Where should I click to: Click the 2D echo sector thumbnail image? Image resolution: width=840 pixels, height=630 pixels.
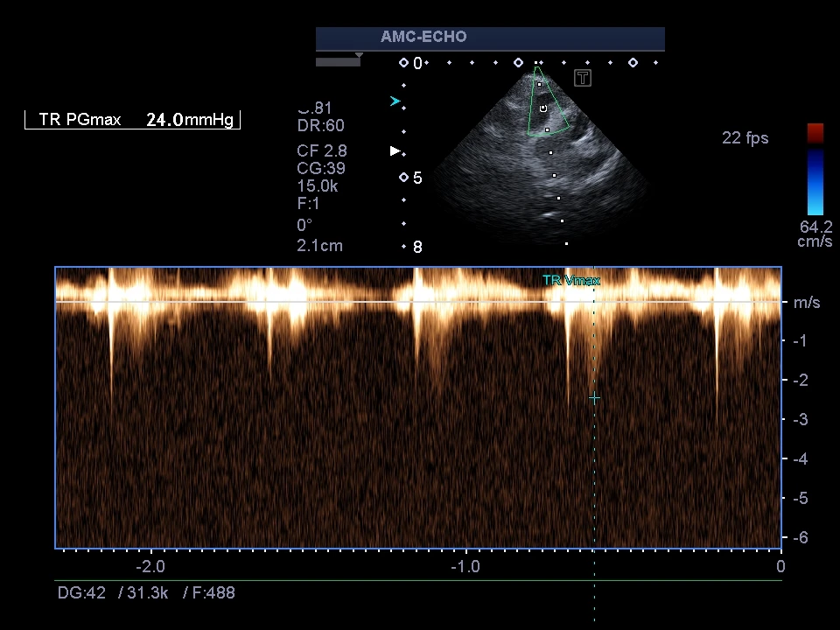541,156
